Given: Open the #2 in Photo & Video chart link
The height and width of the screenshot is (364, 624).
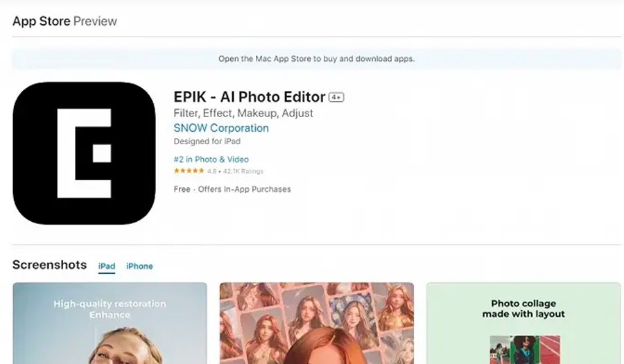Looking at the screenshot, I should pos(211,159).
